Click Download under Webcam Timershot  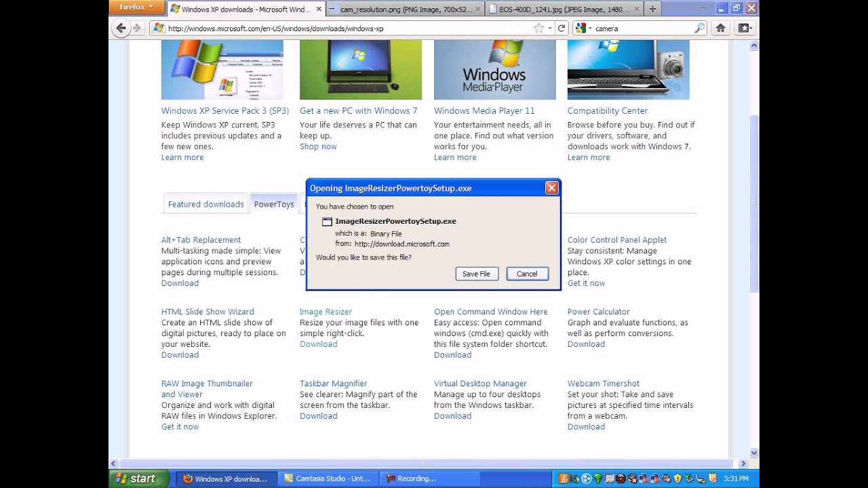[586, 427]
